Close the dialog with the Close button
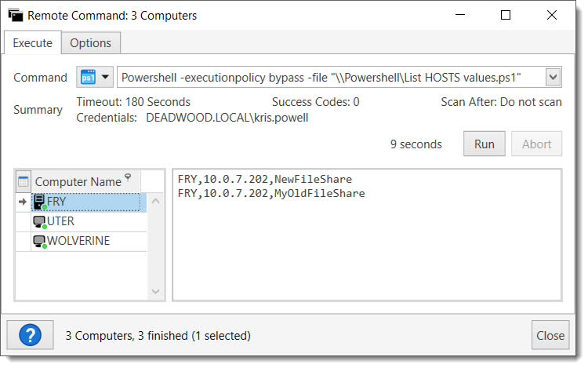588x368 pixels. (x=550, y=335)
